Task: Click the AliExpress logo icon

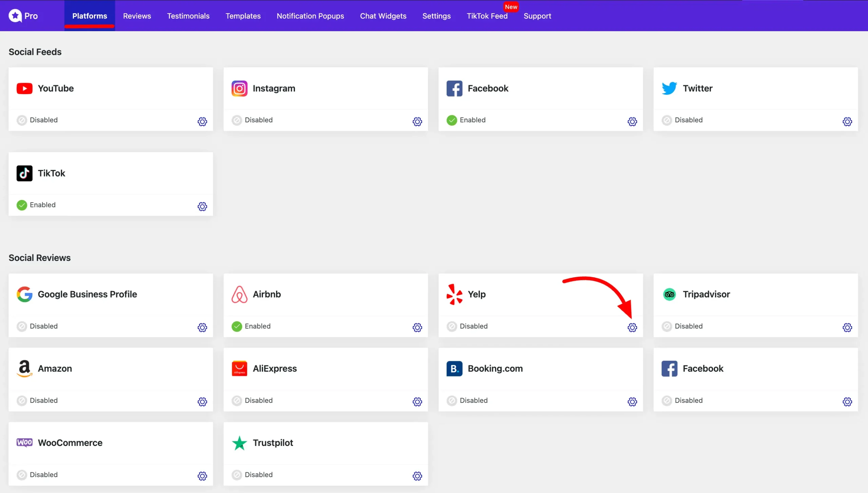Action: point(239,368)
